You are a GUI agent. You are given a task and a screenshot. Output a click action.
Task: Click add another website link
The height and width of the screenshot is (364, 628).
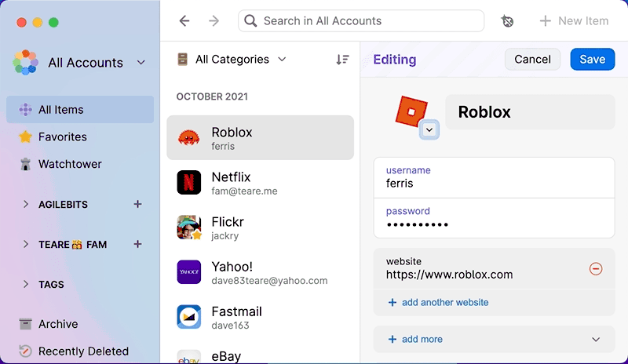[x=438, y=302]
